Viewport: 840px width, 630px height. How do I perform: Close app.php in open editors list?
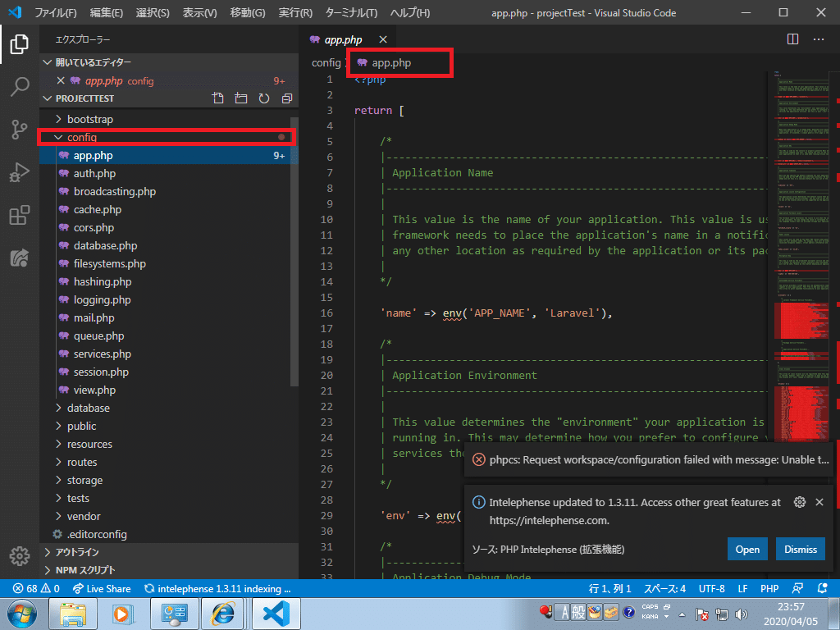coord(61,81)
